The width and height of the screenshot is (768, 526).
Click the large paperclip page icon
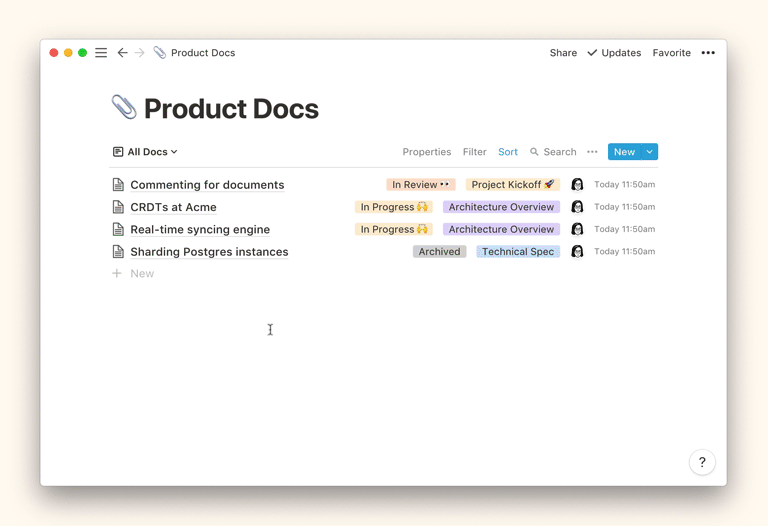pyautogui.click(x=124, y=107)
